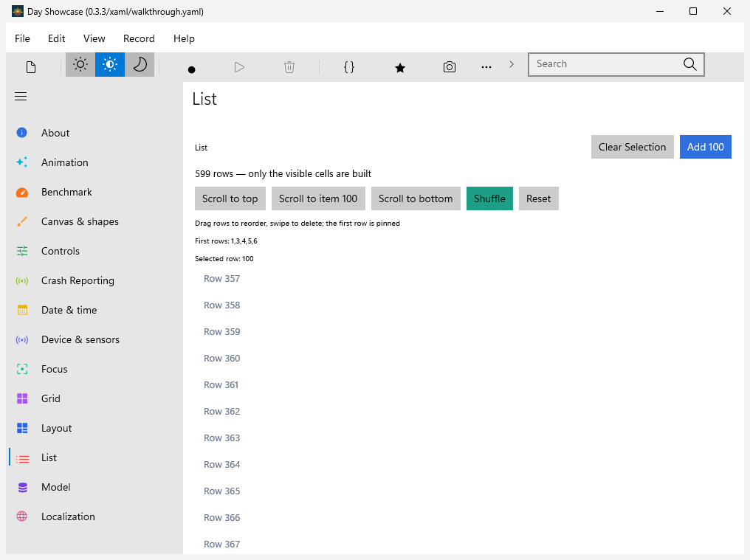Select Row 358 in the list
Image resolution: width=750 pixels, height=560 pixels.
pyautogui.click(x=464, y=305)
